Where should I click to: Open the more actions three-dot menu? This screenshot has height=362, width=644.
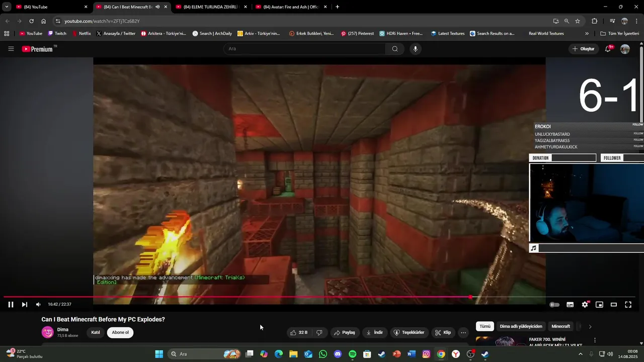pos(463,332)
